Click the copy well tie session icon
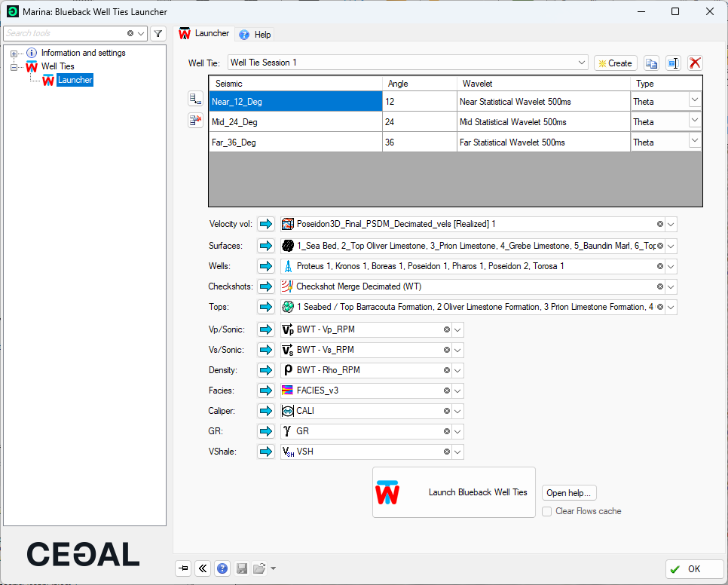 point(651,63)
